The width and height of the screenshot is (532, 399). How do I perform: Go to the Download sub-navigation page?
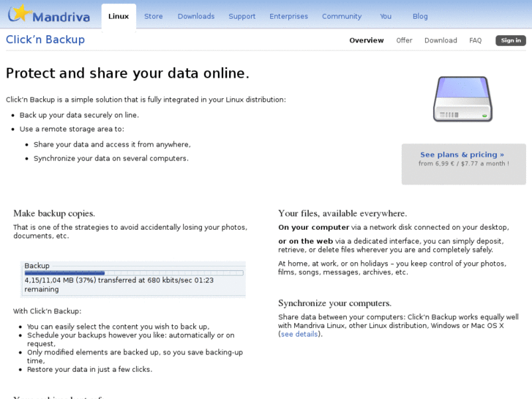[441, 40]
